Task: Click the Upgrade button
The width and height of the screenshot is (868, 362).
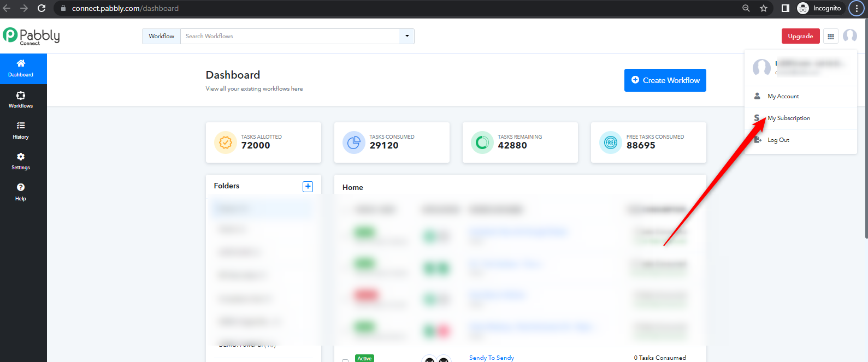Action: pyautogui.click(x=800, y=36)
